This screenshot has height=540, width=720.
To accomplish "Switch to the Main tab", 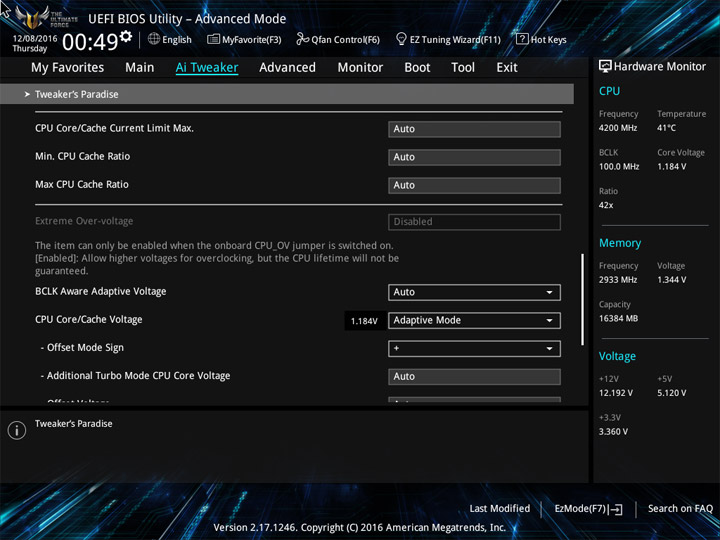I will [140, 68].
